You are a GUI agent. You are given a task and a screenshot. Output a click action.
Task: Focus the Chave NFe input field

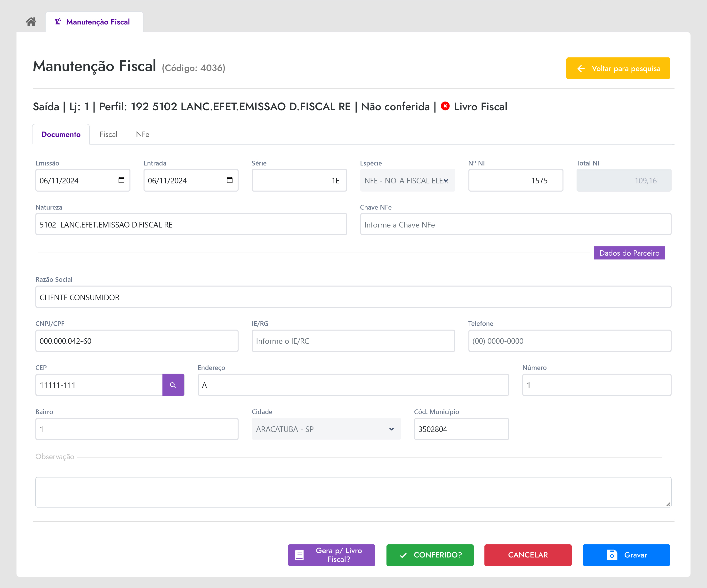[515, 224]
